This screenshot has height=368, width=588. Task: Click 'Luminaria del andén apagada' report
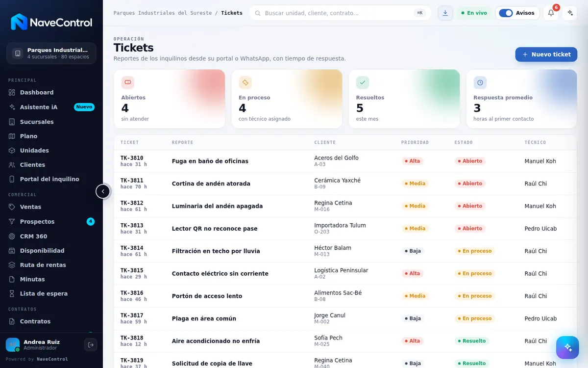pos(217,206)
